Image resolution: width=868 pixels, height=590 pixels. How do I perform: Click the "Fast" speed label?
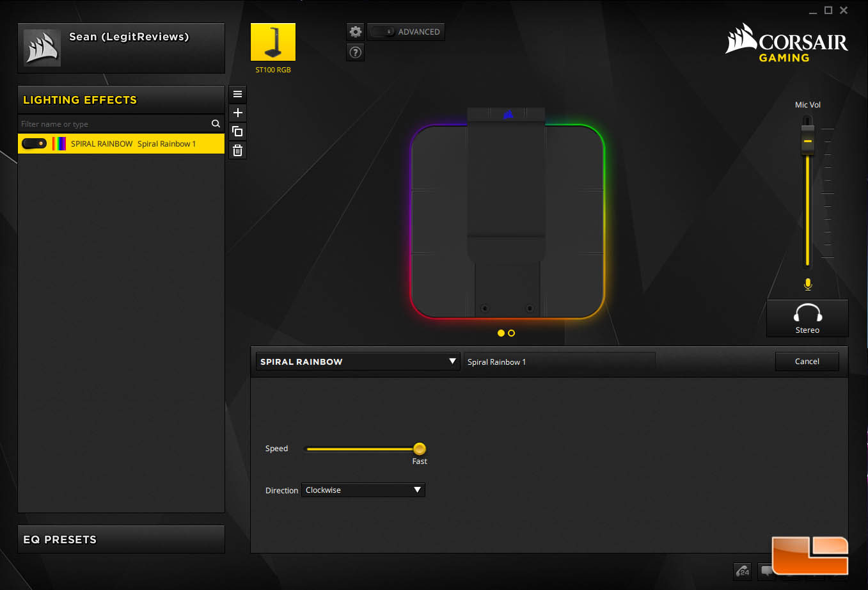point(420,461)
